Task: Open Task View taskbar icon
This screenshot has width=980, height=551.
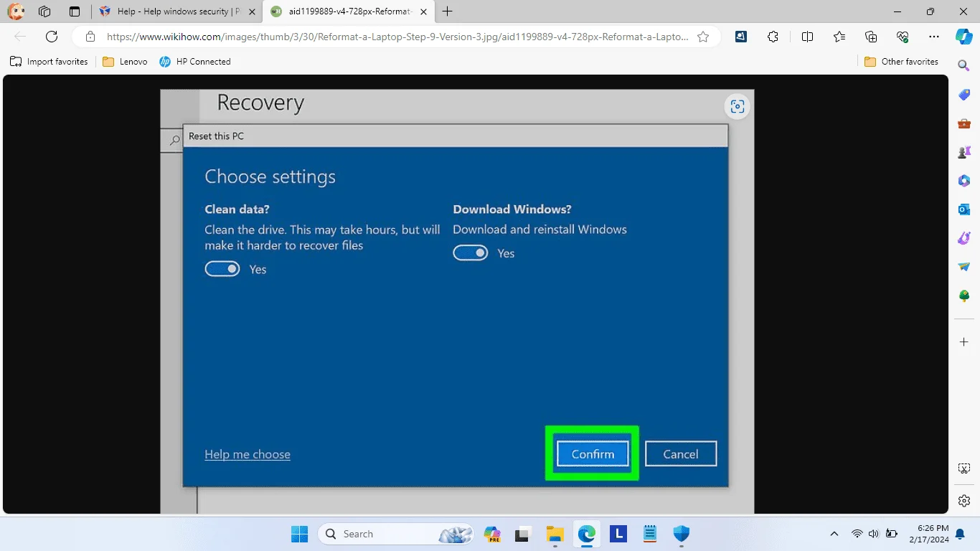Action: (523, 534)
